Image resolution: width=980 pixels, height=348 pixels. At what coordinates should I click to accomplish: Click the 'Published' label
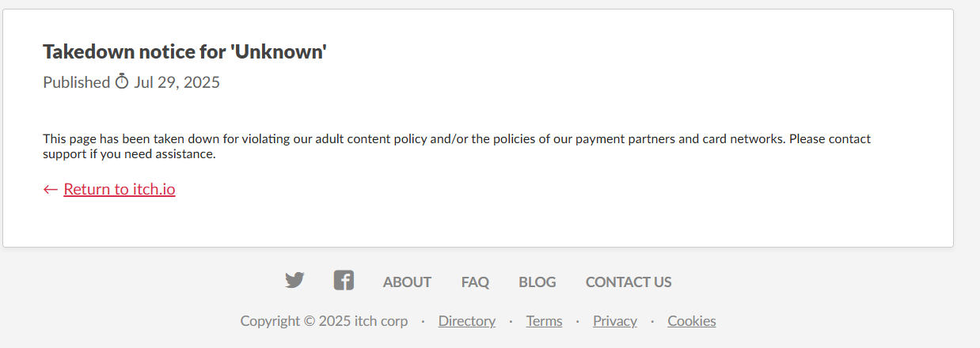click(x=76, y=82)
